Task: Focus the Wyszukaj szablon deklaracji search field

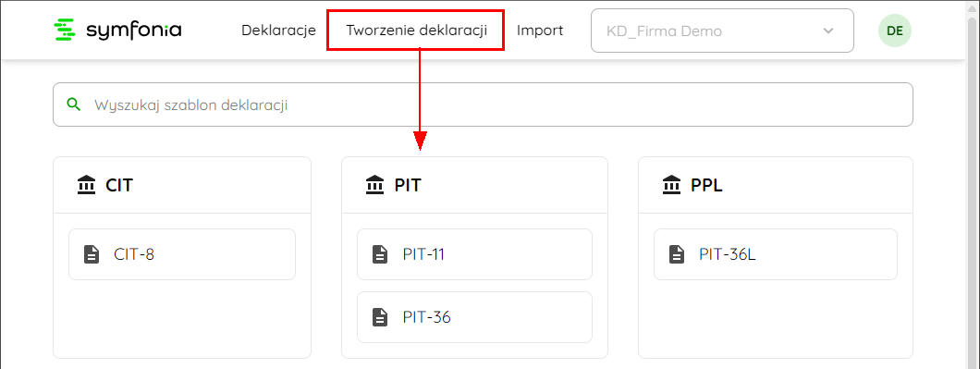Action: (483, 105)
